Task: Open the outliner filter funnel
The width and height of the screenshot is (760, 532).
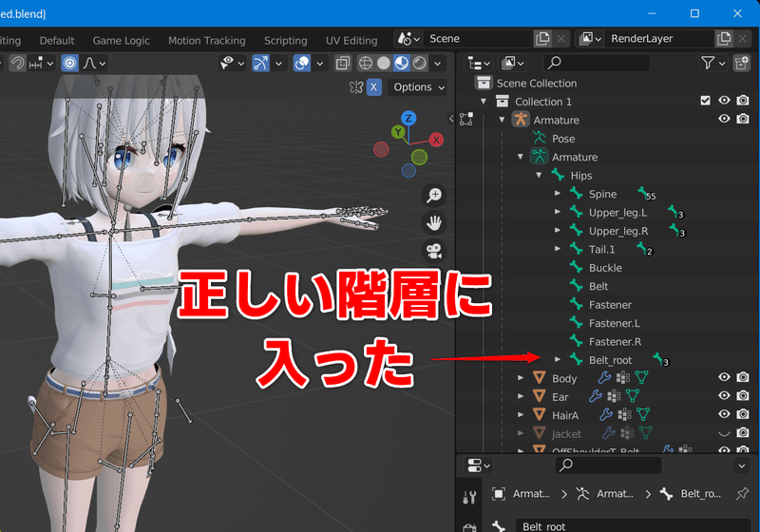Action: tap(712, 63)
